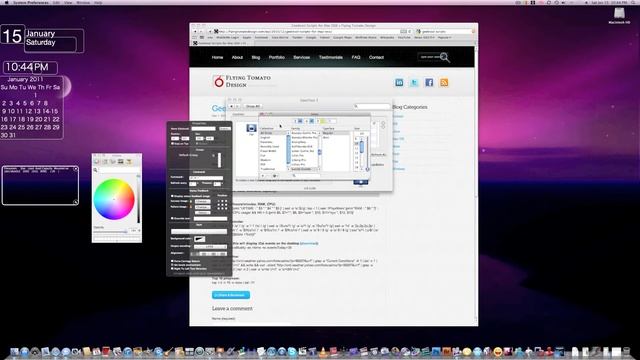Click the Safari address bar

[x=313, y=31]
